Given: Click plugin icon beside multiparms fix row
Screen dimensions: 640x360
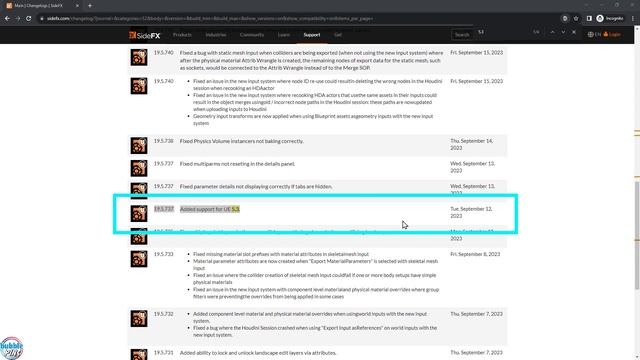Looking at the screenshot, I should [139, 168].
